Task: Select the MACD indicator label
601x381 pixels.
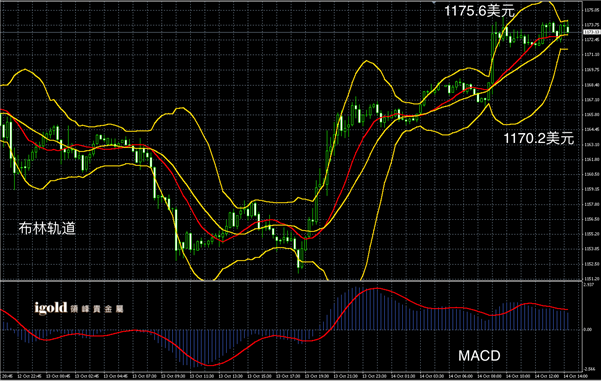Action: 479,356
